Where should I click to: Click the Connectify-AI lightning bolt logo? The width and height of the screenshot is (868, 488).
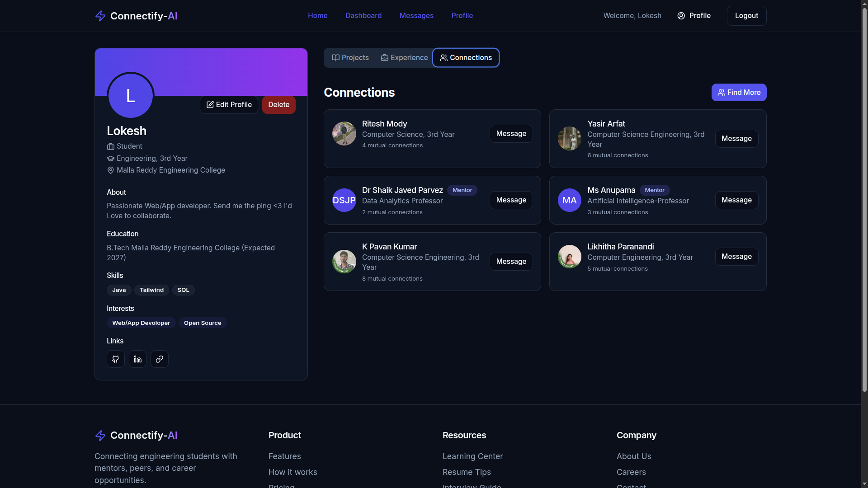coord(100,16)
